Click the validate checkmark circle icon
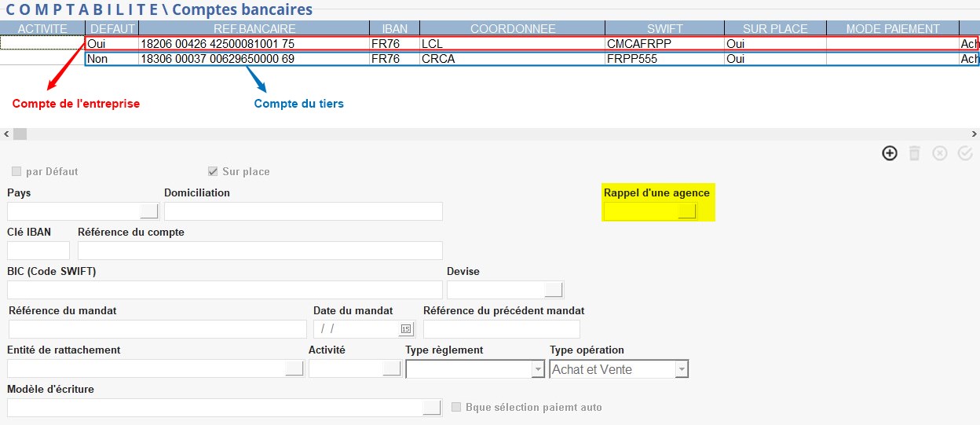Viewport: 980px width, 425px height. 965,153
